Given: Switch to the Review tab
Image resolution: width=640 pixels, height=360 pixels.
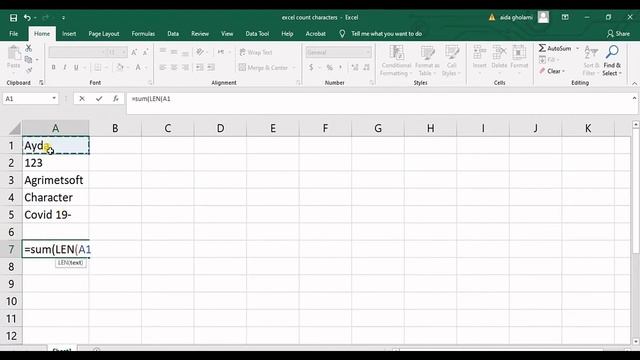Looking at the screenshot, I should [x=200, y=33].
